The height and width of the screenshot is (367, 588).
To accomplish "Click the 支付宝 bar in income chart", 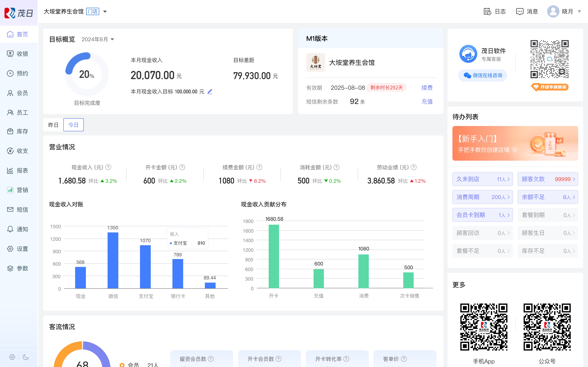I will click(x=145, y=267).
